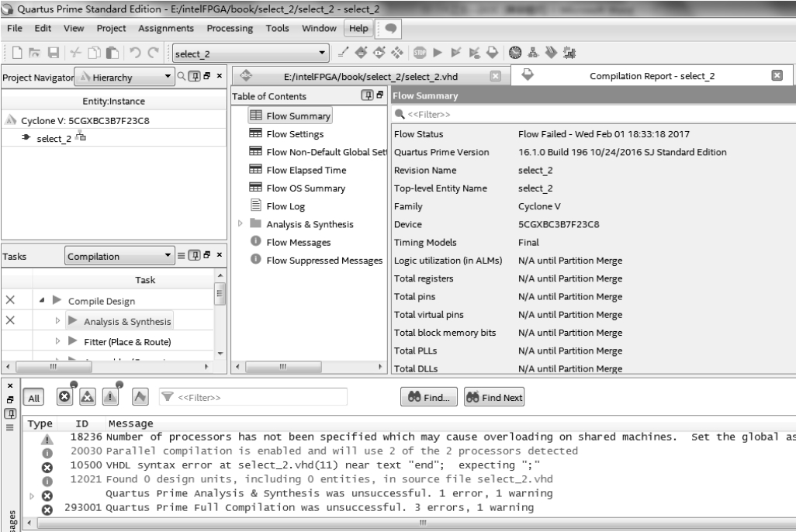
Task: Toggle error messages filter
Action: pos(64,397)
